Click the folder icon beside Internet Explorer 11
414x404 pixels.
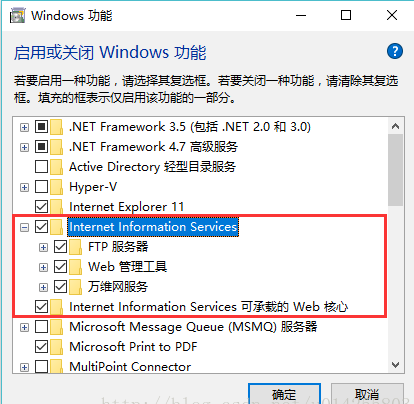click(57, 207)
